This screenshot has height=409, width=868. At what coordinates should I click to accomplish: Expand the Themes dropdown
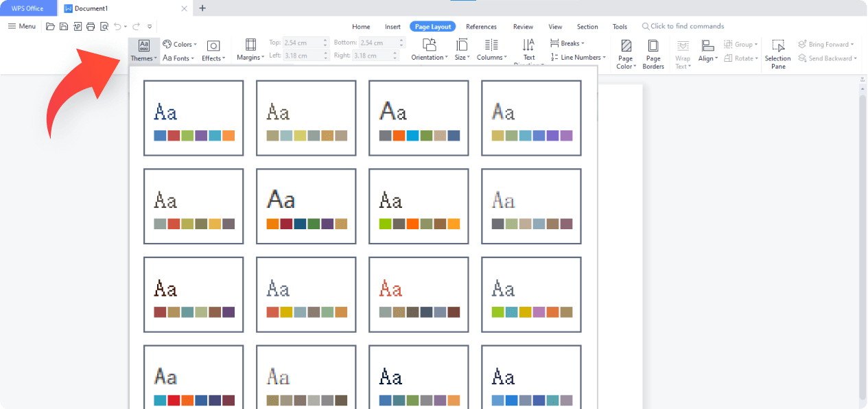click(144, 50)
